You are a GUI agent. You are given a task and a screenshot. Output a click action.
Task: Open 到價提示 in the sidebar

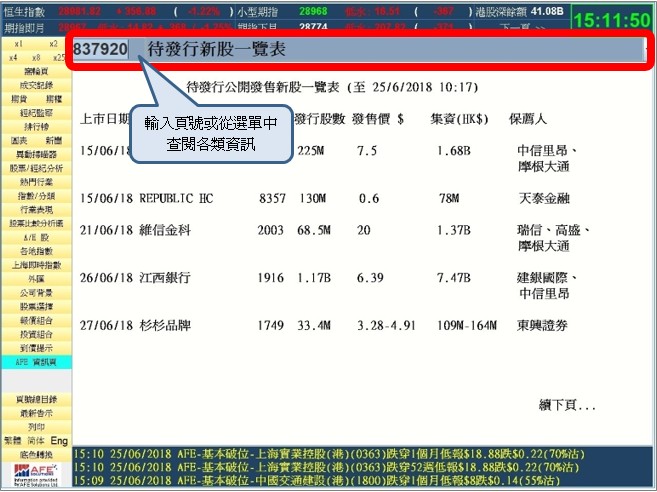point(36,348)
